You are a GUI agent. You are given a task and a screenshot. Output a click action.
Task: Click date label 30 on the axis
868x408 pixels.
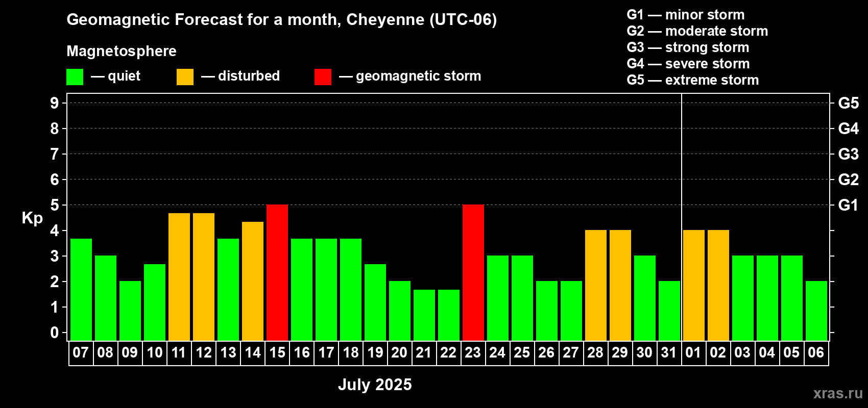[644, 352]
